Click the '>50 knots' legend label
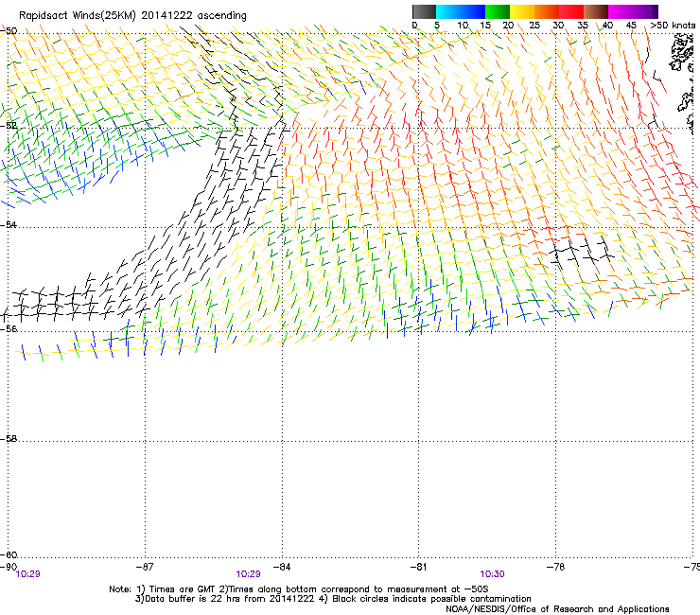Screen dimensions: 700x615 point(673,26)
